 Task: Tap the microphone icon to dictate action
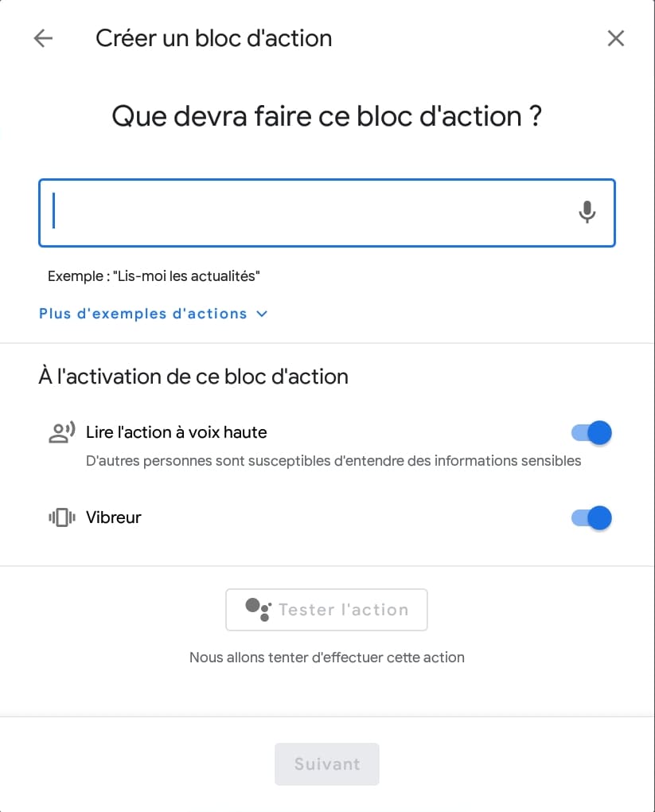click(x=587, y=213)
